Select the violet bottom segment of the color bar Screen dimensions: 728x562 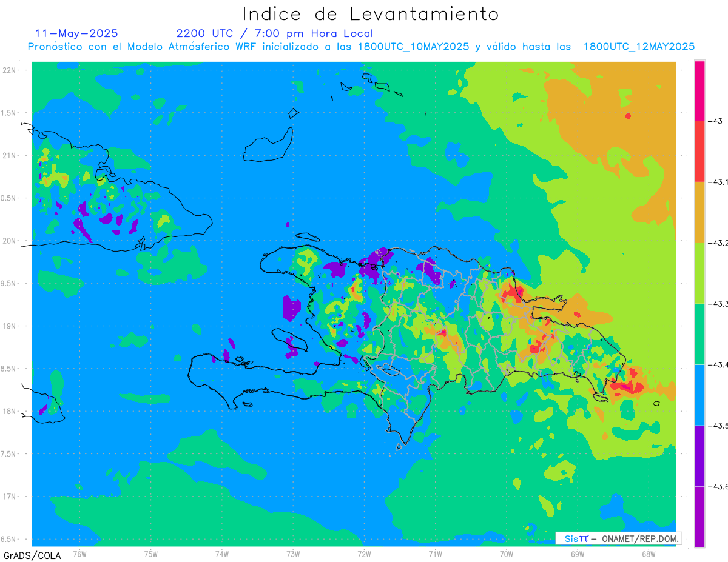[x=699, y=517]
